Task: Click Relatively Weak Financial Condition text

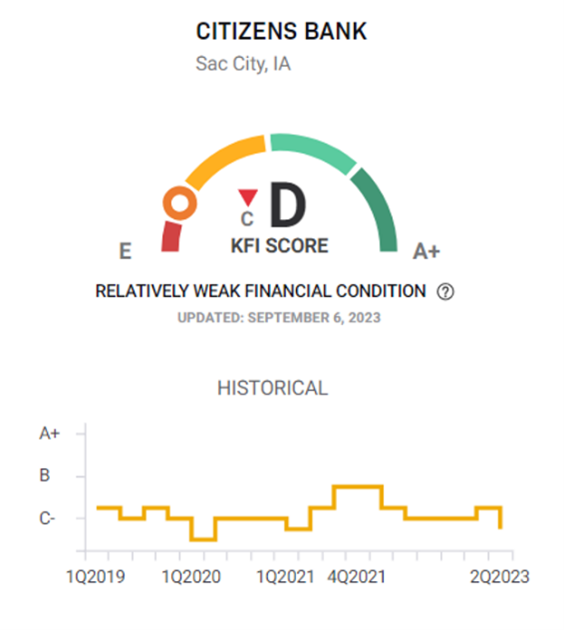Action: (261, 291)
